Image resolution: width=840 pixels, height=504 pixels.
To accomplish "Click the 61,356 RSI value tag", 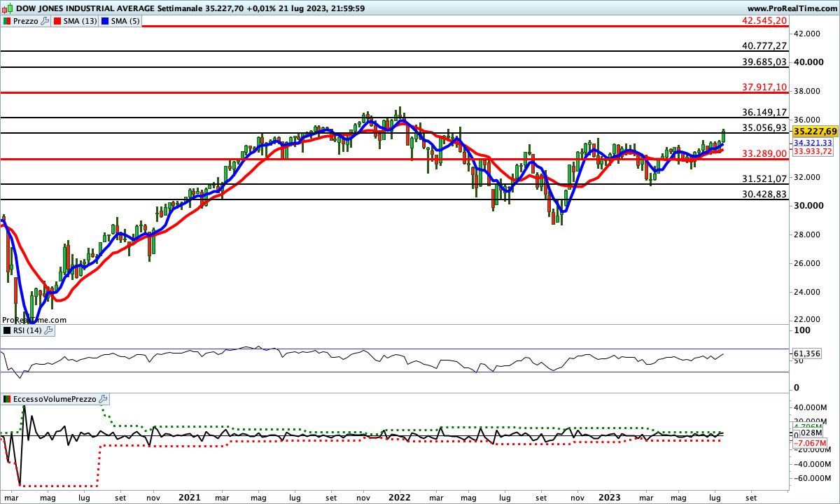I will (807, 355).
